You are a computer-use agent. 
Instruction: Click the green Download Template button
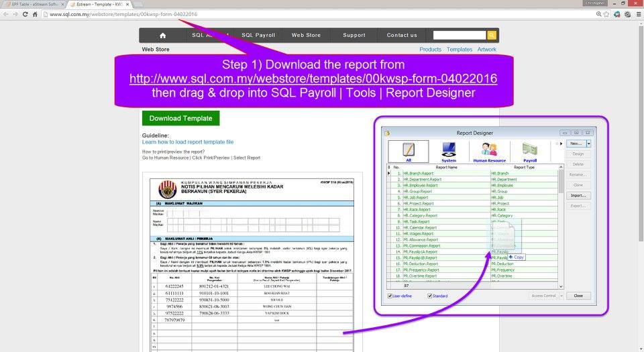180,118
